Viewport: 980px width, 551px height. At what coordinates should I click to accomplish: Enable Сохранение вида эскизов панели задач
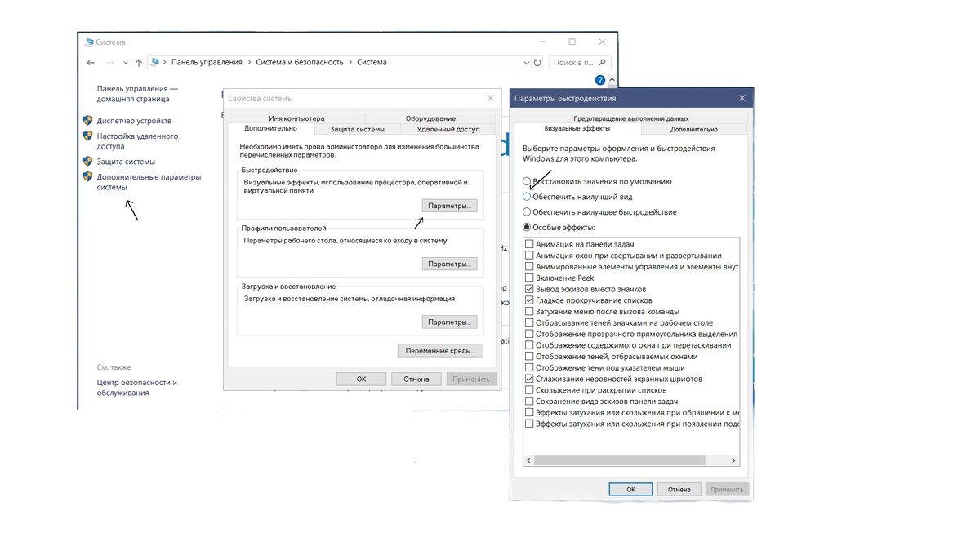tap(530, 402)
